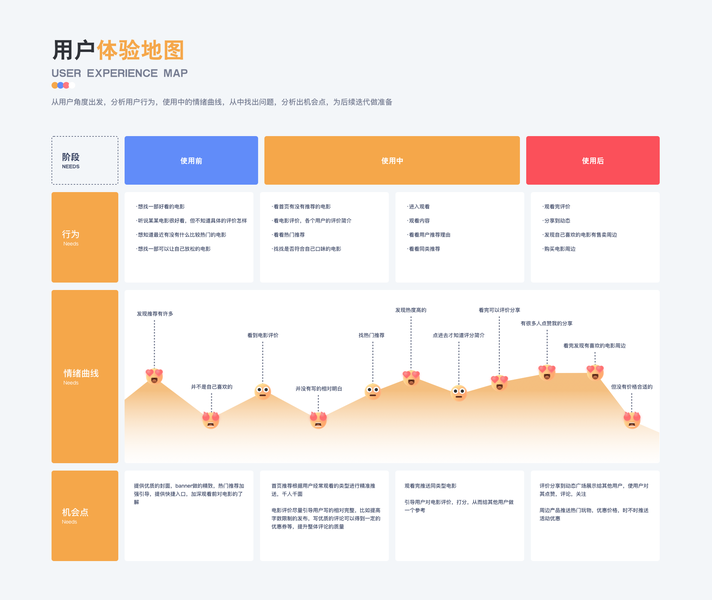Select the behavior item 观看内容
The width and height of the screenshot is (712, 600).
[x=418, y=221]
